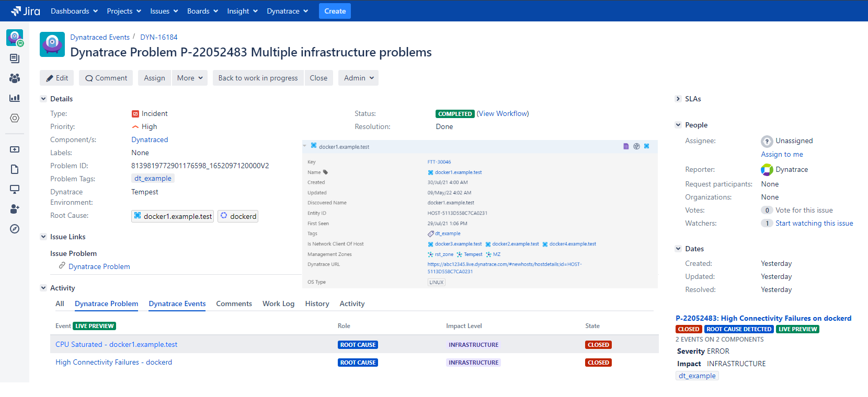Click the Comment button

click(x=106, y=78)
